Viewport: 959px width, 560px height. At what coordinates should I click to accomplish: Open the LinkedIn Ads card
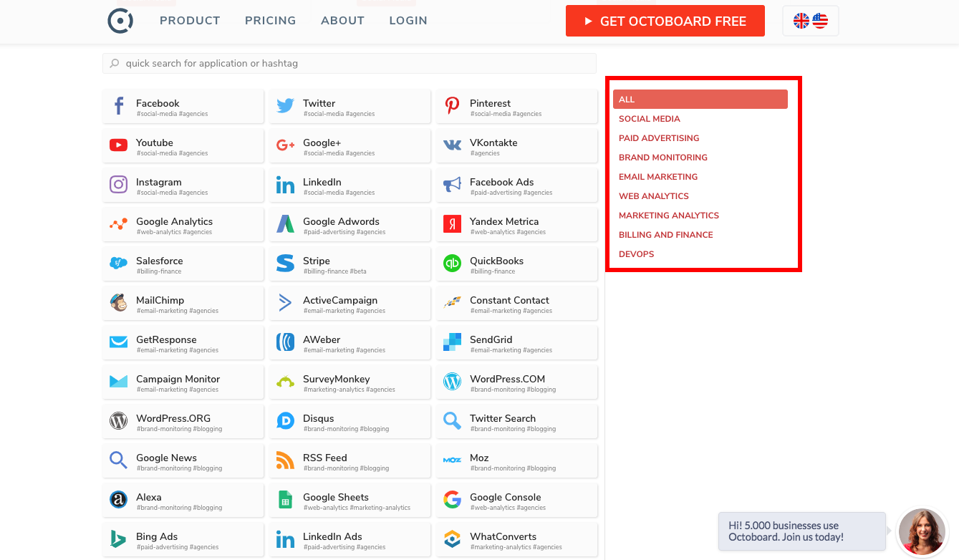(350, 540)
